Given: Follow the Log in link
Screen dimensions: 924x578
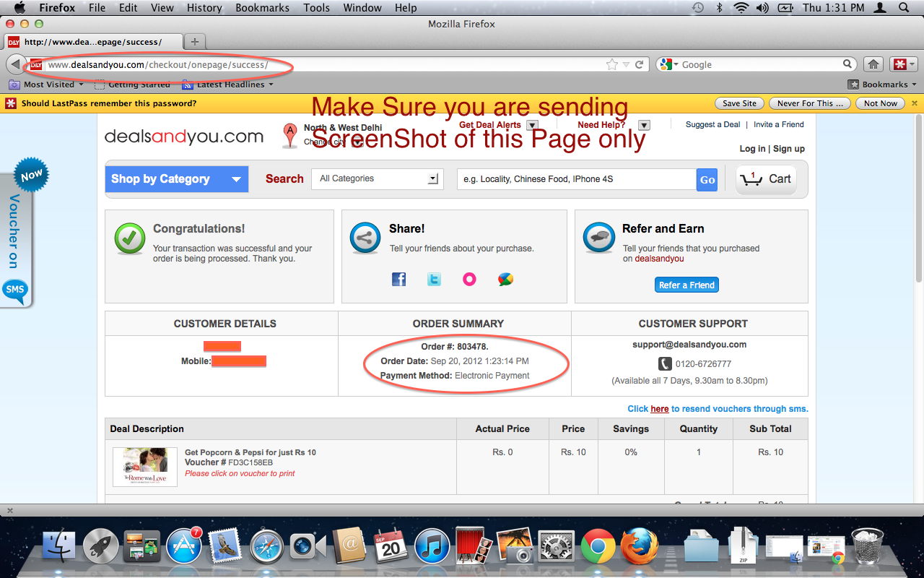Looking at the screenshot, I should tap(752, 149).
